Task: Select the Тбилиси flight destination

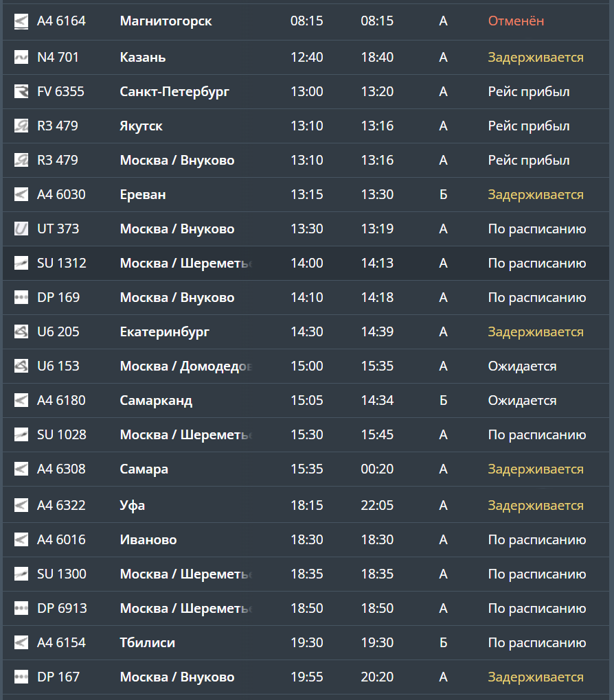Action: coord(147,643)
